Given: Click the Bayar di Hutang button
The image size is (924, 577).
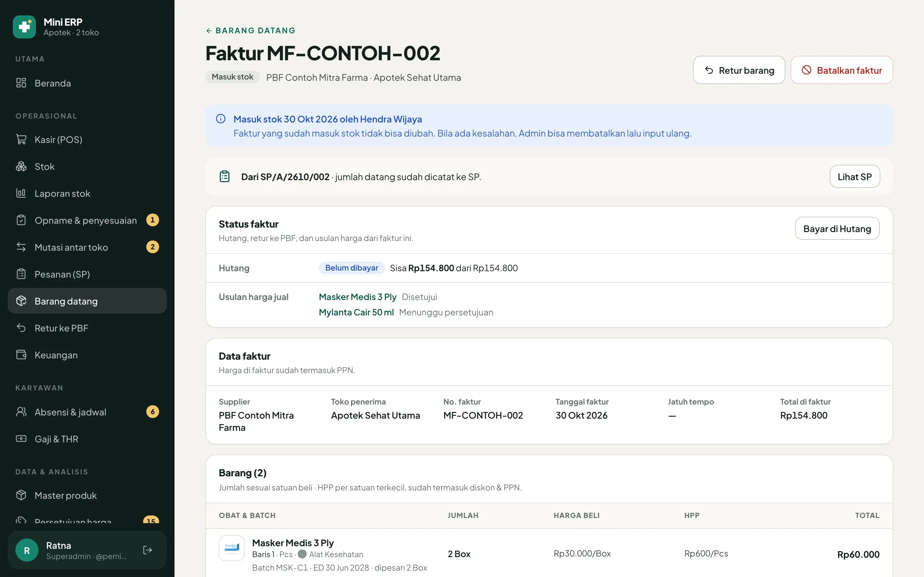Looking at the screenshot, I should (x=837, y=229).
